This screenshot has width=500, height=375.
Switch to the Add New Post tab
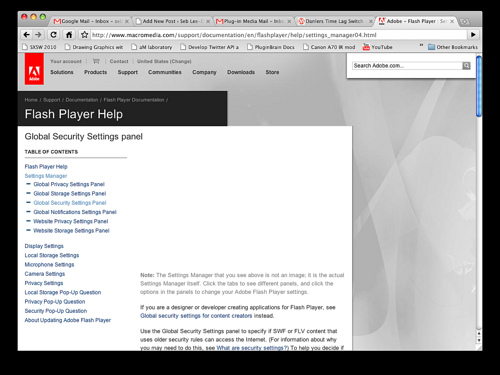pos(172,21)
